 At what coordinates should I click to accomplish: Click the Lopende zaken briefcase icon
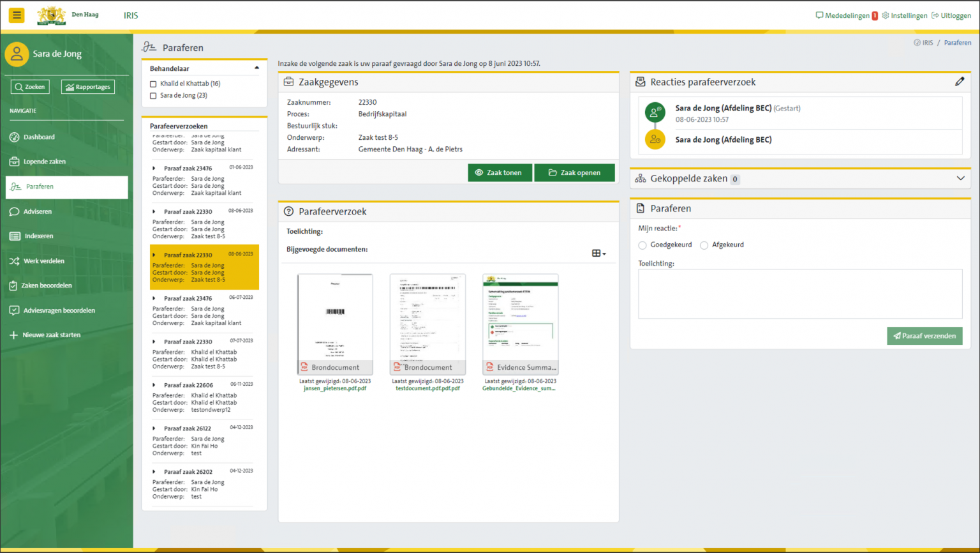[x=15, y=162]
